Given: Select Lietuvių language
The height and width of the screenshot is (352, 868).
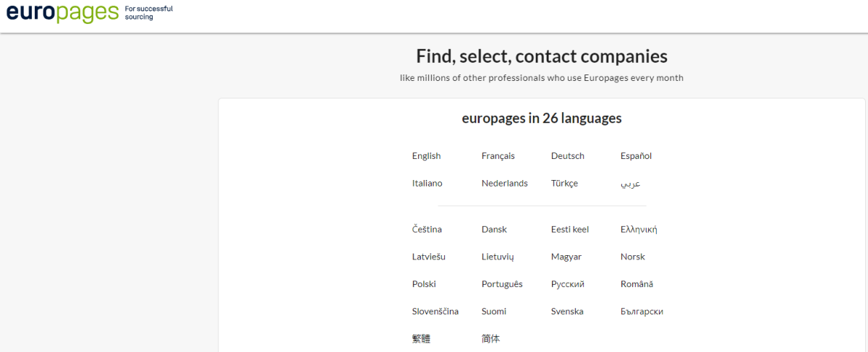Looking at the screenshot, I should pyautogui.click(x=498, y=257).
